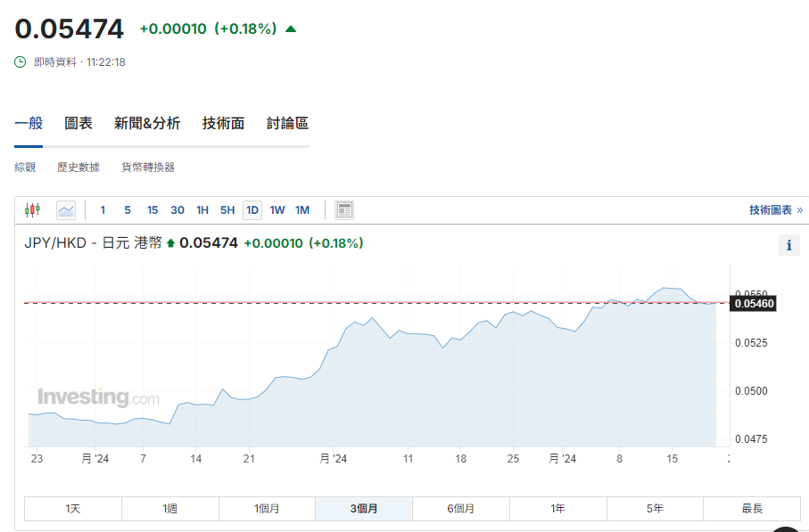The height and width of the screenshot is (532, 809).
Task: Select the area chart type icon
Action: [x=66, y=210]
